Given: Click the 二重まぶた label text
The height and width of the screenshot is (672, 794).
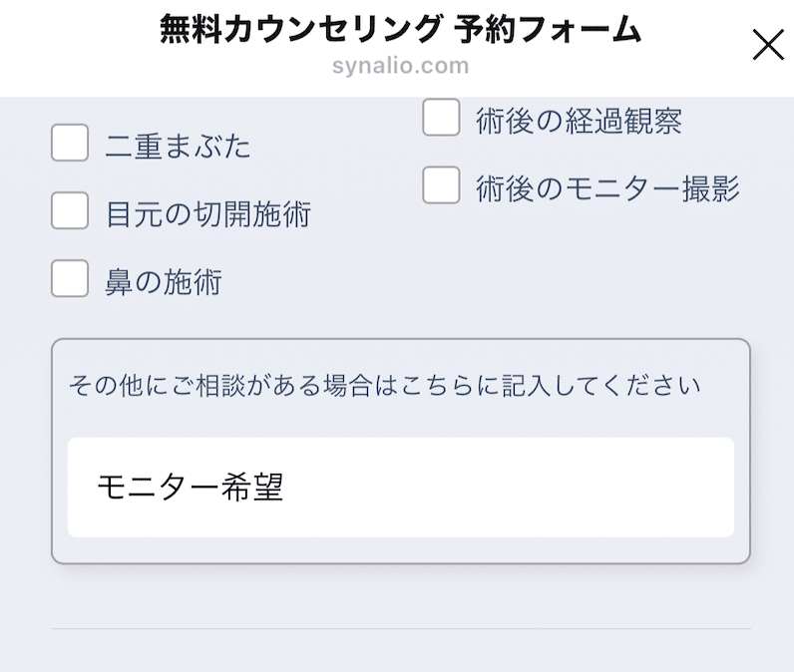Looking at the screenshot, I should coord(179,148).
